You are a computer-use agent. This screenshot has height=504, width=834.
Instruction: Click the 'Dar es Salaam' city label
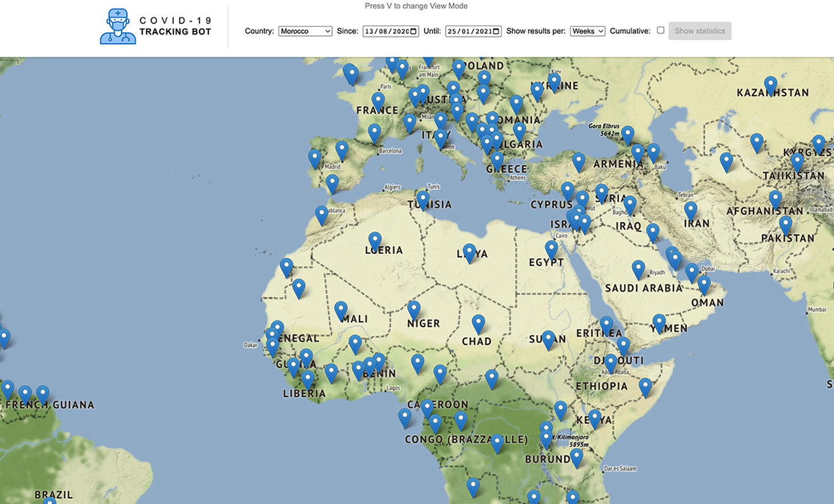pos(620,468)
